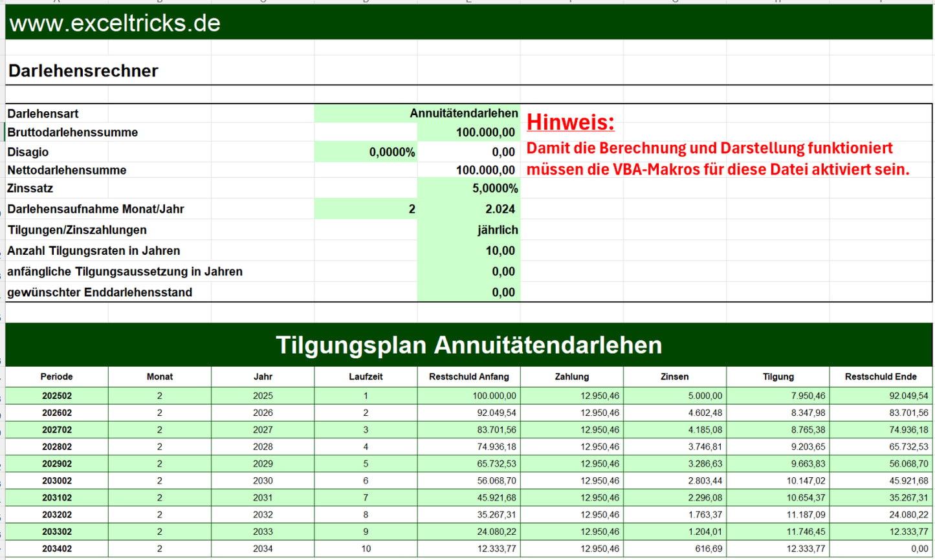Click the Restschuld Ende column header
Viewport: 935px width, 560px height.
coord(881,376)
